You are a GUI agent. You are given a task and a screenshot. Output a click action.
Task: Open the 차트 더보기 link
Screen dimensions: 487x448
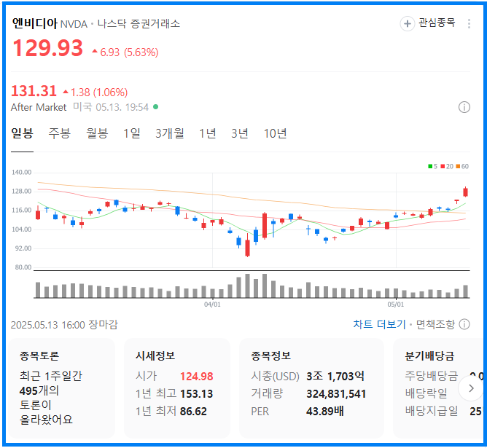coord(379,324)
